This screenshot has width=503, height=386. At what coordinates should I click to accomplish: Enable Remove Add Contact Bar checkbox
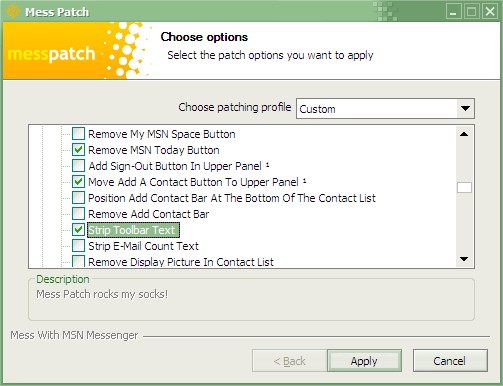click(x=78, y=214)
